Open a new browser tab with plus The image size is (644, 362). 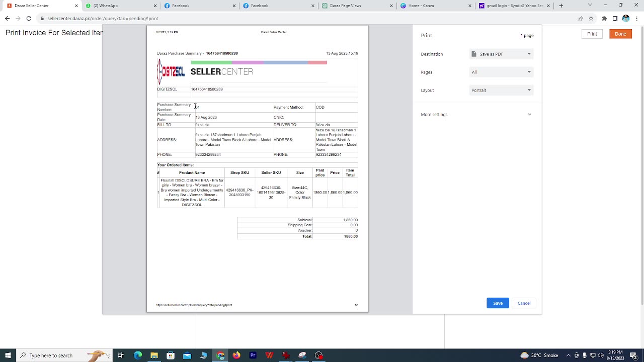[x=561, y=6]
